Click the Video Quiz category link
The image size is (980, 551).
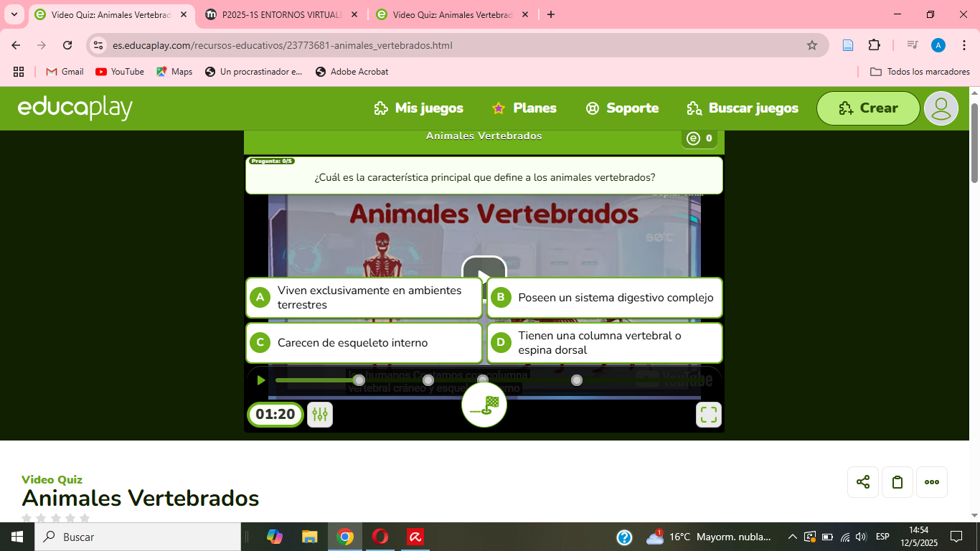point(52,480)
